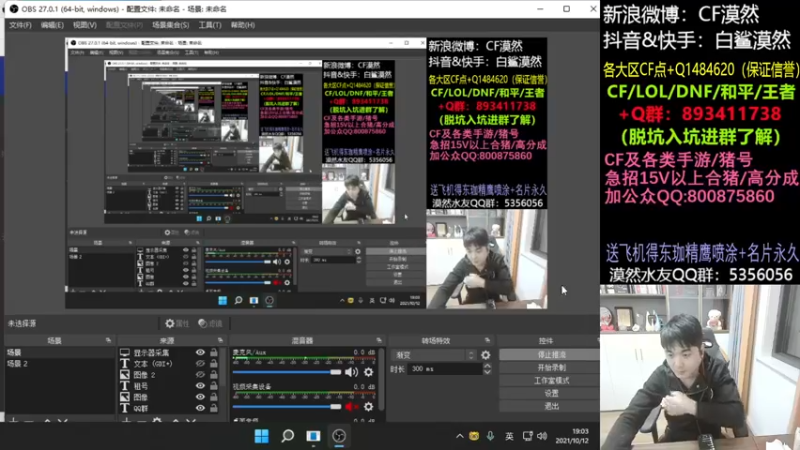
Task: Toggle visibility of fourth text source row
Action: pos(200,386)
